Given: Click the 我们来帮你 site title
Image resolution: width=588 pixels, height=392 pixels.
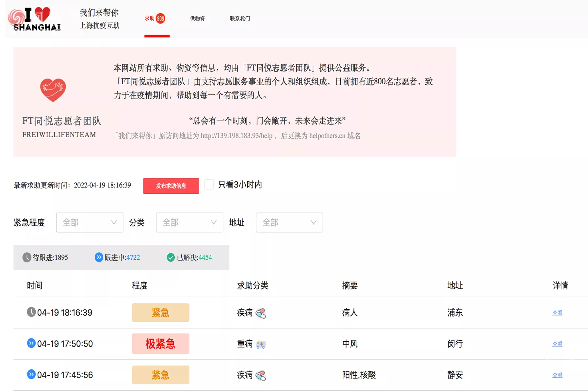Looking at the screenshot, I should [99, 13].
